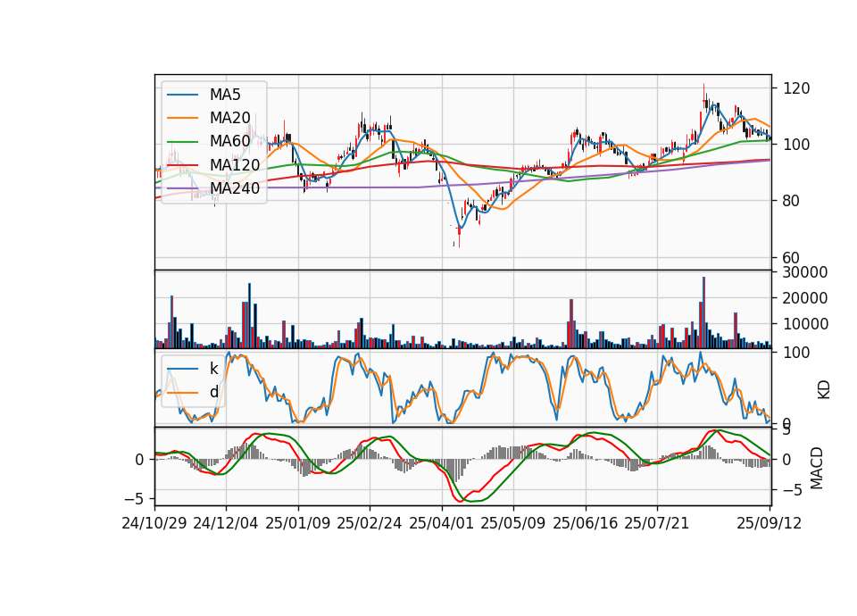Click the −5 MACD left axis label
Image resolution: width=857 pixels, height=616 pixels.
point(135,499)
